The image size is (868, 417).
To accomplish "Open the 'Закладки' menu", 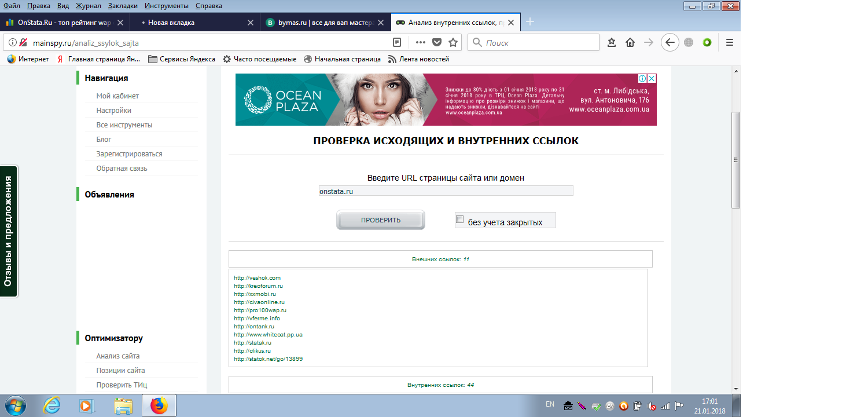I will [x=122, y=6].
